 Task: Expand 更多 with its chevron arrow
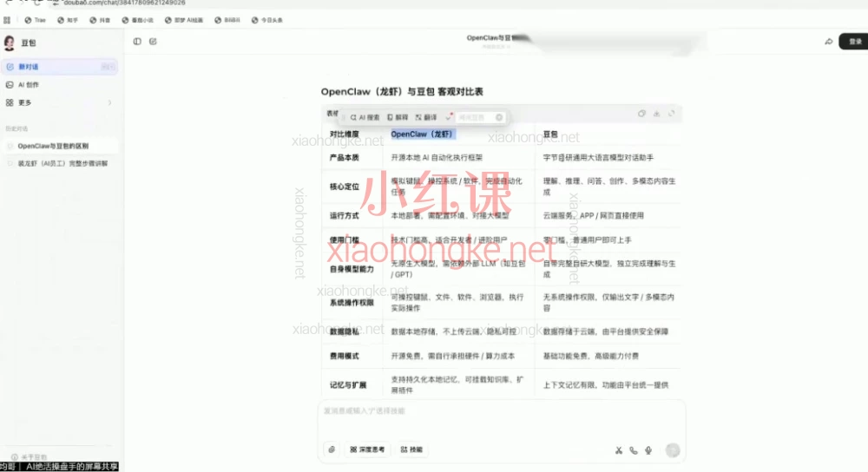point(109,102)
